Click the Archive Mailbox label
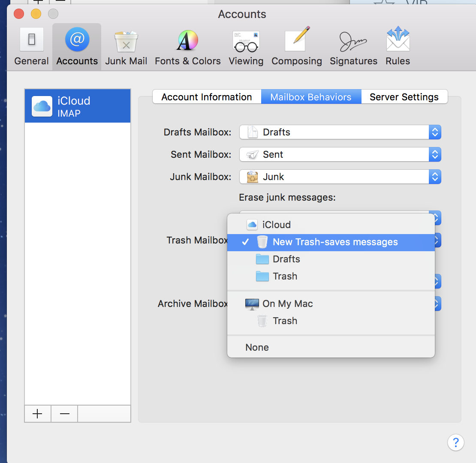476x463 pixels. click(x=193, y=304)
